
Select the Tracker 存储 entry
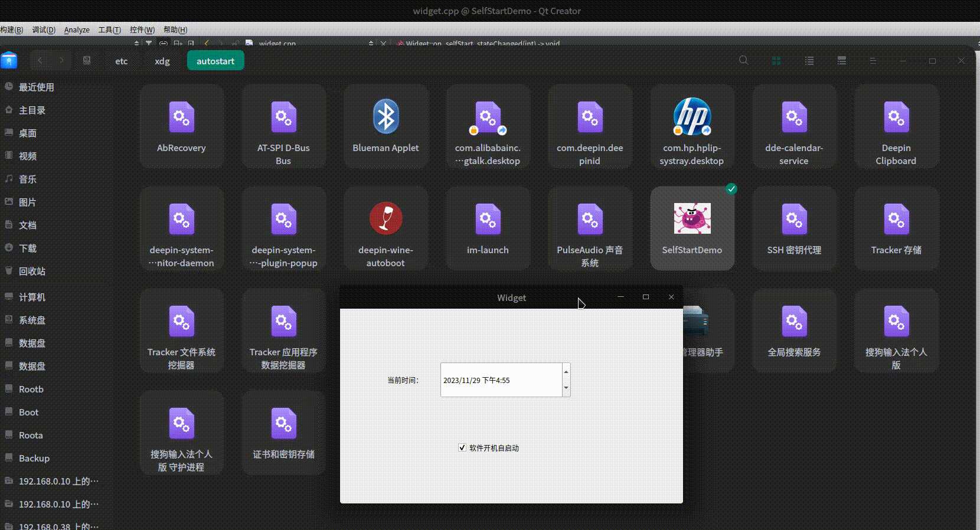[896, 228]
